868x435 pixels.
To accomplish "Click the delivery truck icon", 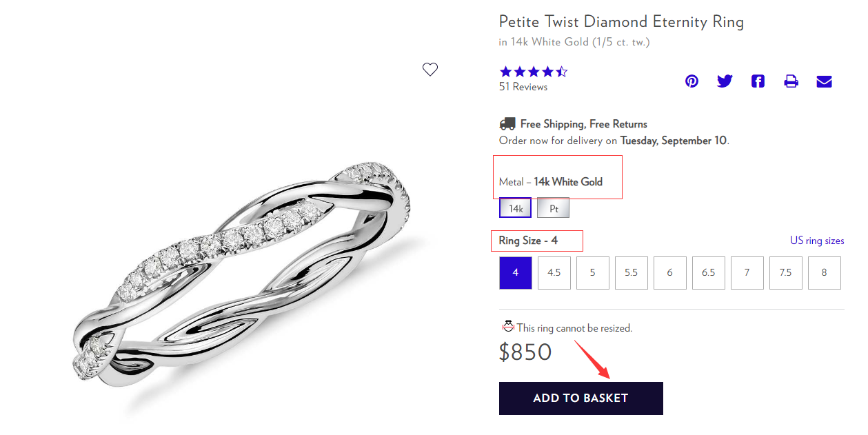I will coord(507,124).
